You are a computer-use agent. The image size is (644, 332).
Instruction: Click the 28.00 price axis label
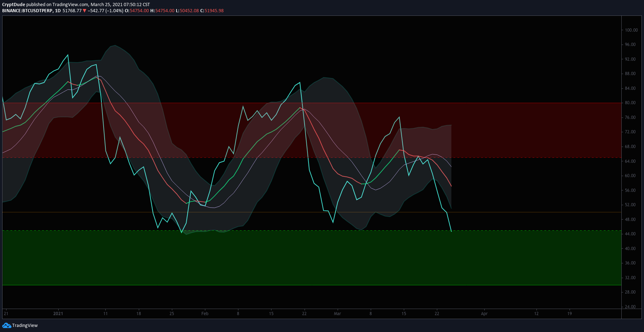[x=630, y=292]
